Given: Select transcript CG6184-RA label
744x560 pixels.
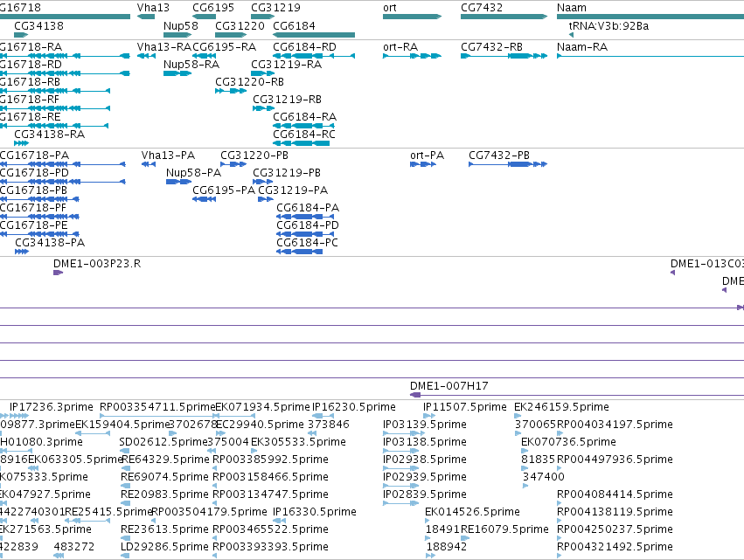Looking at the screenshot, I should 304,117.
